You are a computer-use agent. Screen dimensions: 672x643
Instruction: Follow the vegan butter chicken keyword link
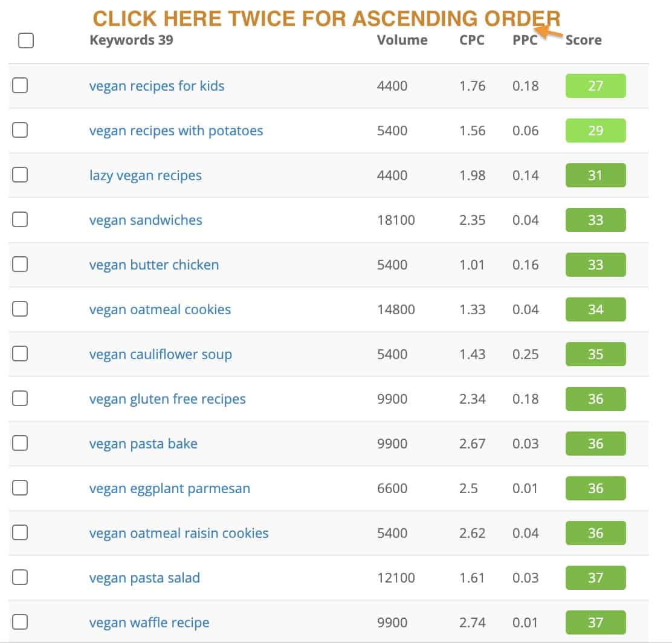coord(154,265)
